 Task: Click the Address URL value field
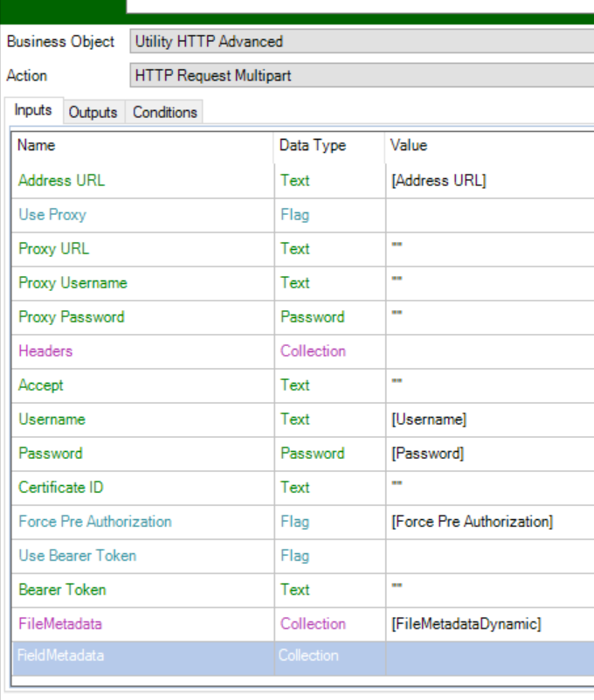(x=489, y=181)
